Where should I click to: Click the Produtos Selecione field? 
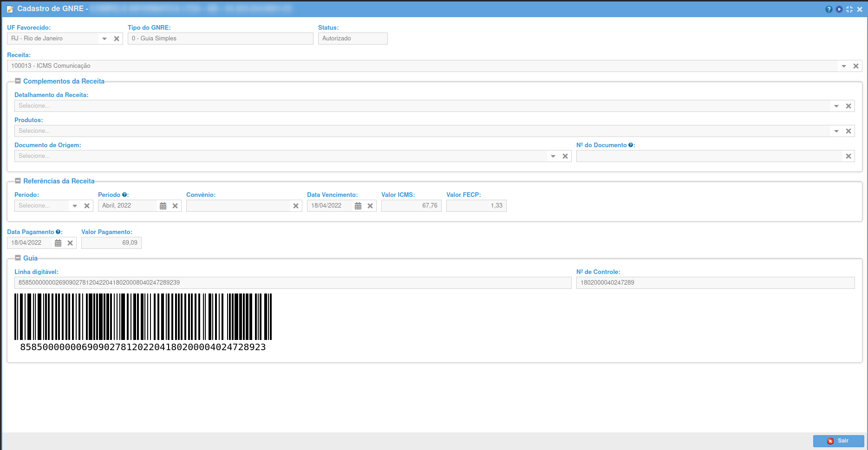pos(423,131)
